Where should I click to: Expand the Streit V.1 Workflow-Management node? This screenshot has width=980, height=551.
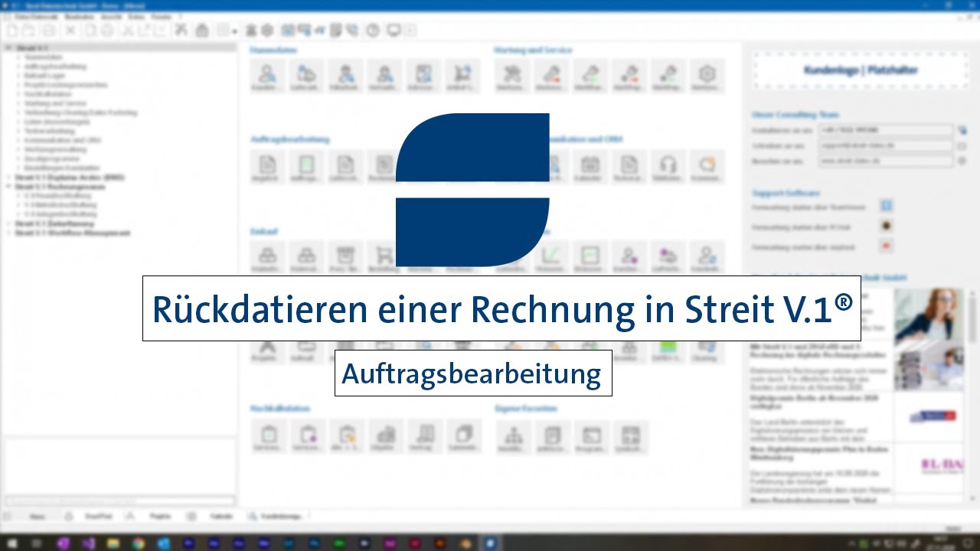8,233
